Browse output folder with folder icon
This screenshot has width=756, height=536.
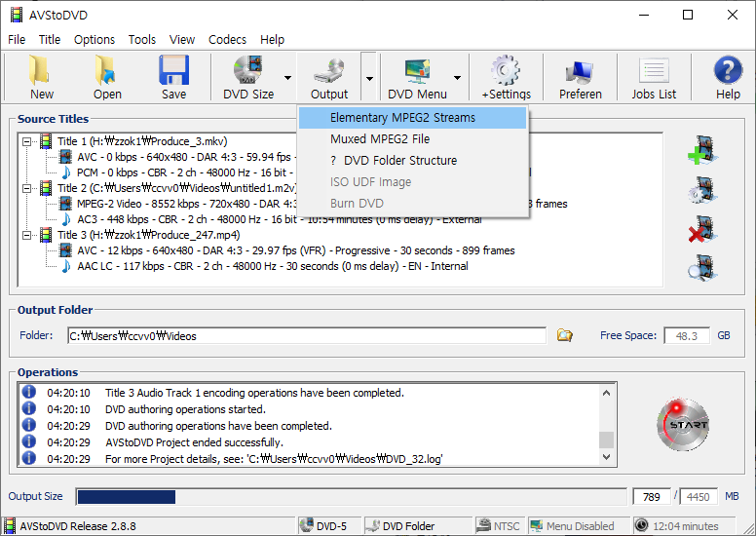[x=565, y=335]
